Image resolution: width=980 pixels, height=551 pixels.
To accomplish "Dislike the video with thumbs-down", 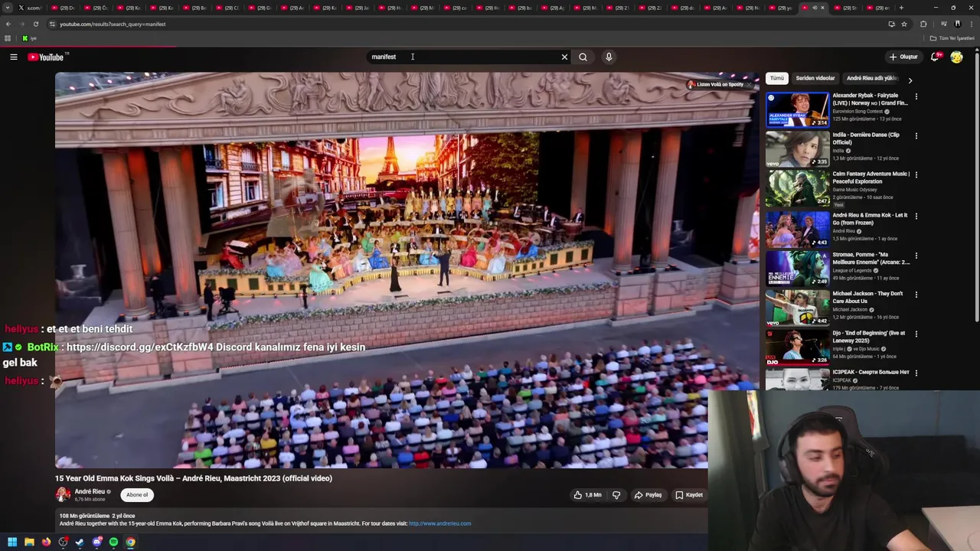I will coord(616,495).
